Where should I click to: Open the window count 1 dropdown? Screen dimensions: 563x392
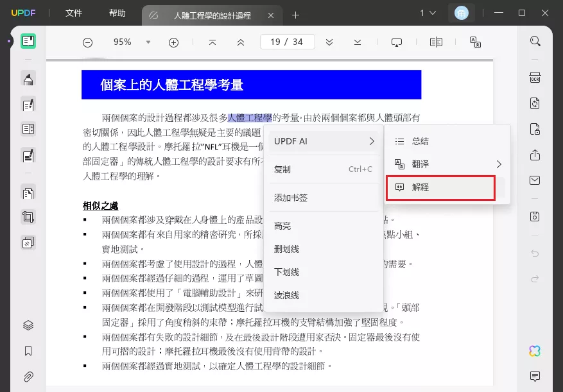point(428,13)
